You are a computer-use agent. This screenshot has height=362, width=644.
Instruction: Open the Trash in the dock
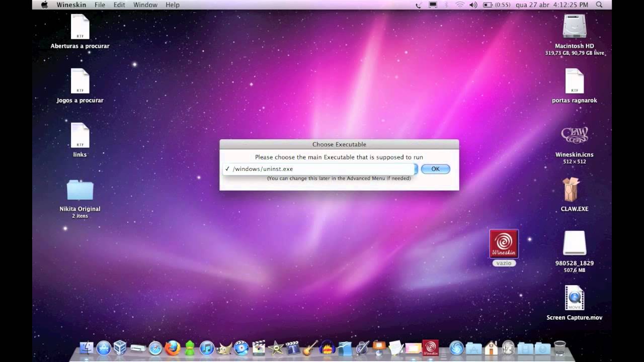(559, 348)
